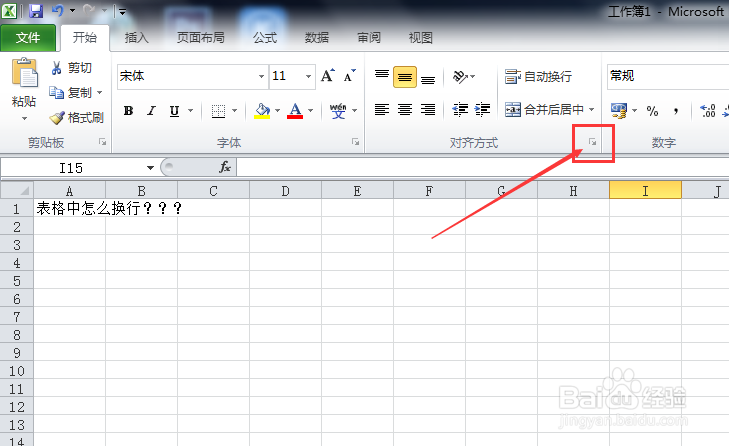Expand font color dropdown arrow
This screenshot has height=446, width=729.
pos(311,111)
